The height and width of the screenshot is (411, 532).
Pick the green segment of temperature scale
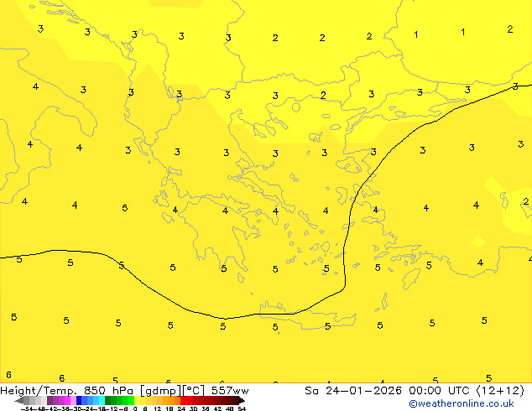click(x=117, y=400)
